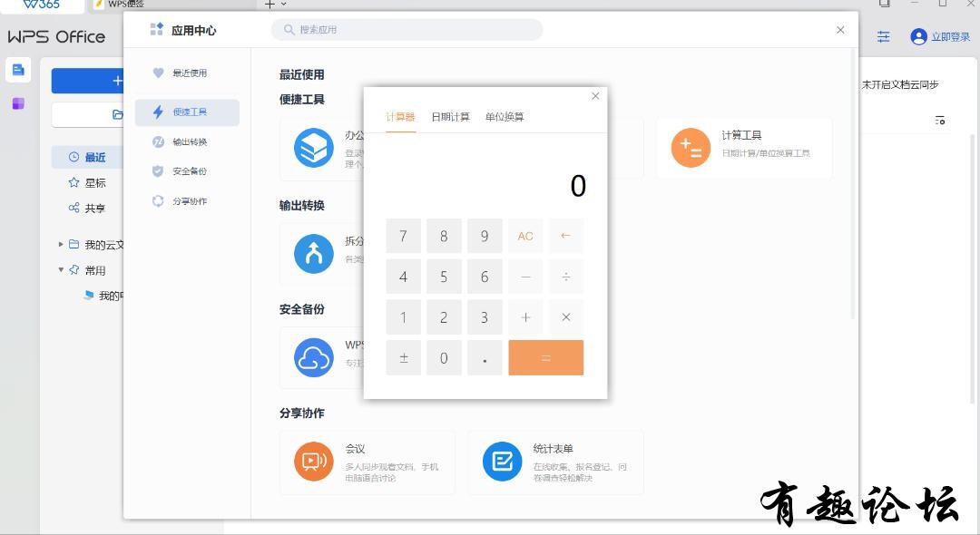Click calculator digit 0 key
This screenshot has width=980, height=535.
click(444, 357)
